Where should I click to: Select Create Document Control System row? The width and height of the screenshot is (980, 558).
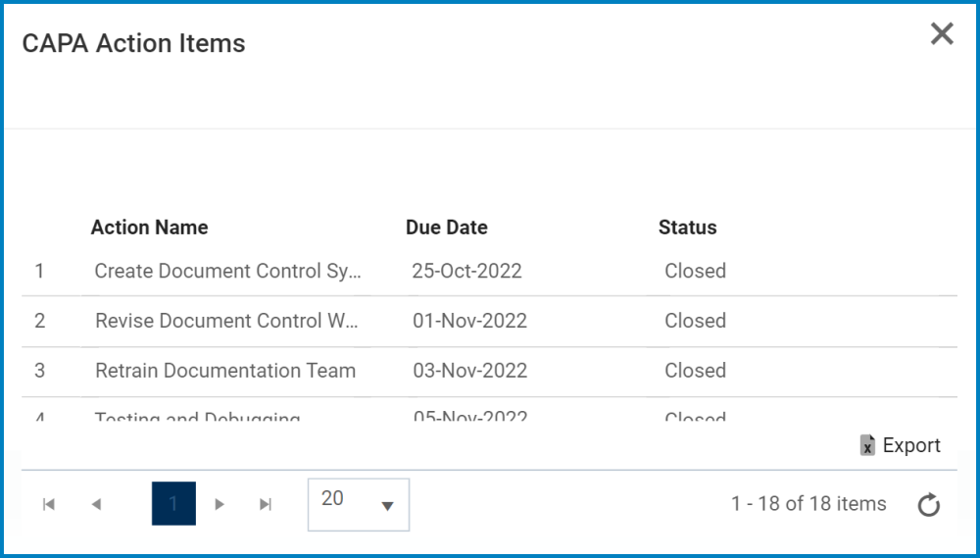228,272
